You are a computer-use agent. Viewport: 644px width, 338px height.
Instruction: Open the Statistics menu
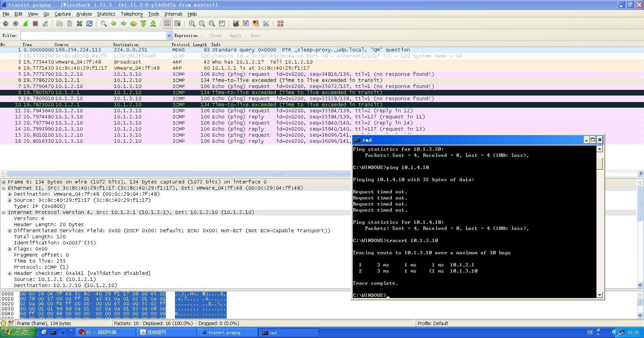pos(106,14)
